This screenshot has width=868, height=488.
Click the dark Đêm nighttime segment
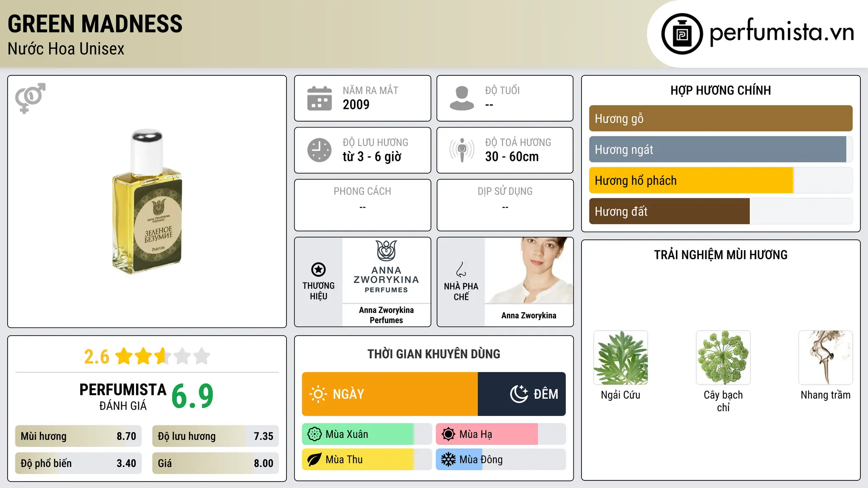[x=522, y=394]
